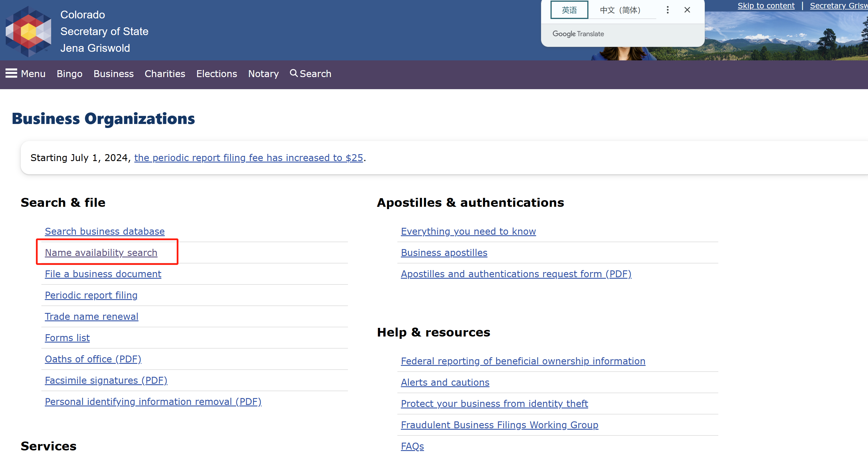This screenshot has height=453, width=868.
Task: Select the 英语 language tab in translate popup
Action: pyautogui.click(x=569, y=10)
